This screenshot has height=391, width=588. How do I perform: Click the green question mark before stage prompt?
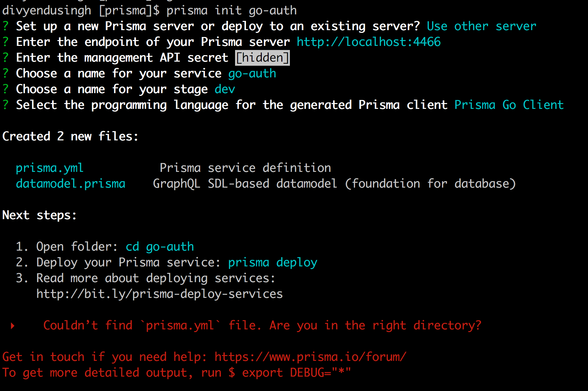4,89
